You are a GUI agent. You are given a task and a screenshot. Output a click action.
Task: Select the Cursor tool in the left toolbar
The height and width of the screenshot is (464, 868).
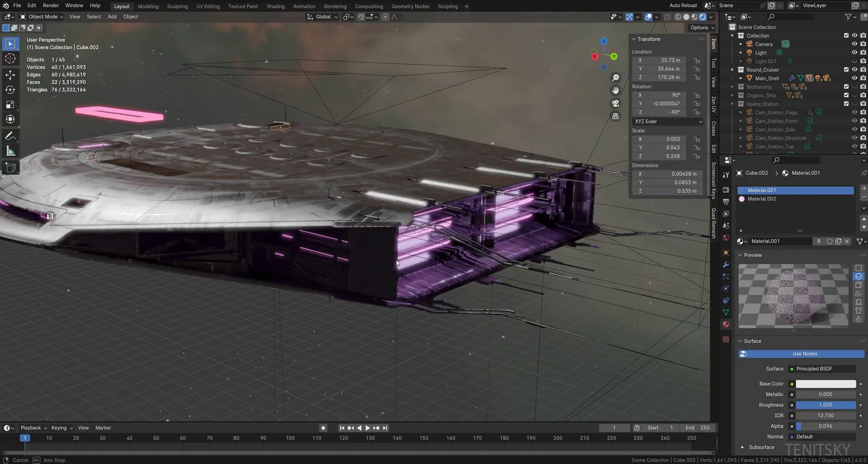[10, 59]
